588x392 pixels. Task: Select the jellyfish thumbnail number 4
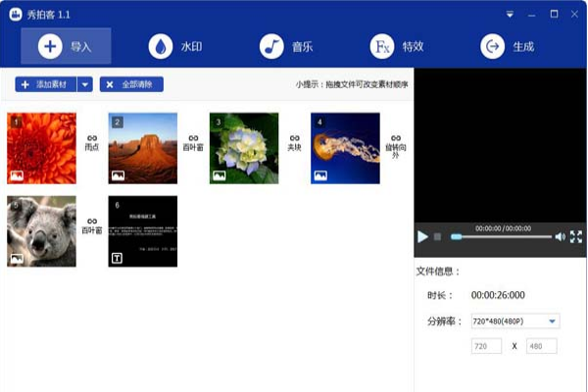point(345,148)
